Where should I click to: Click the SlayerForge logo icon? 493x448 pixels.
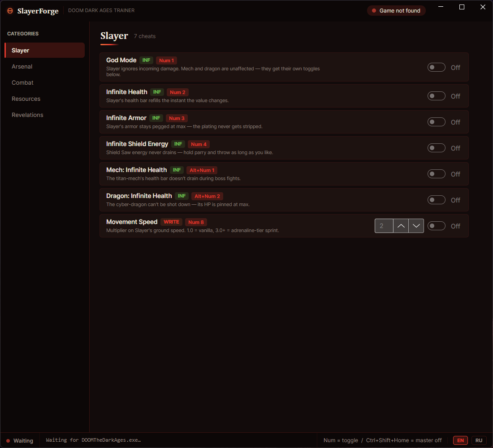[x=10, y=11]
